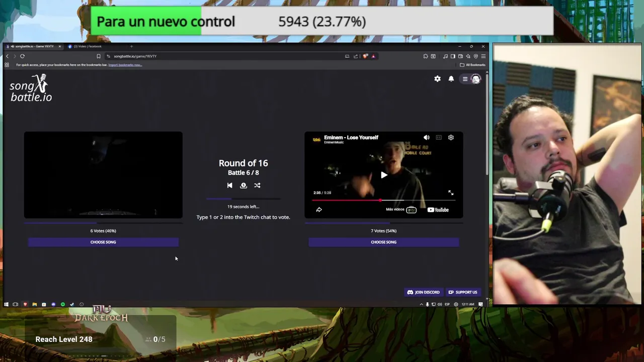This screenshot has height=362, width=644.
Task: Open the browser main menu
Action: (484, 56)
